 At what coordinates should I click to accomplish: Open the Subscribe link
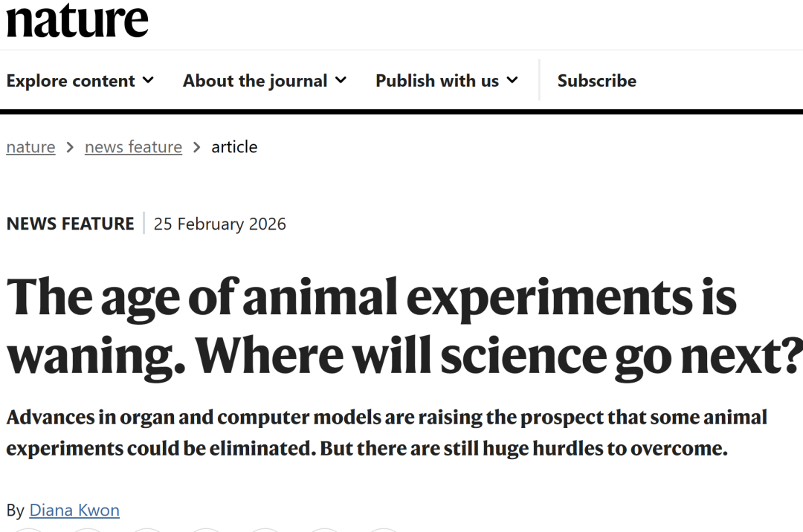point(597,81)
